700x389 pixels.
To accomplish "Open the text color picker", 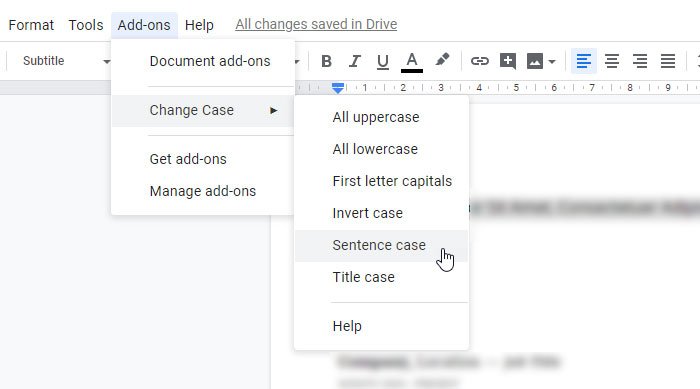I will point(412,62).
